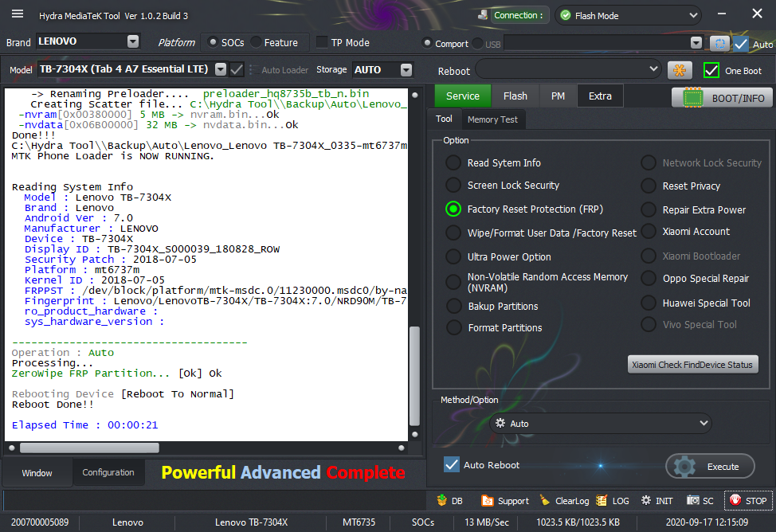Click serial number 200700005089 in status bar

(x=40, y=522)
